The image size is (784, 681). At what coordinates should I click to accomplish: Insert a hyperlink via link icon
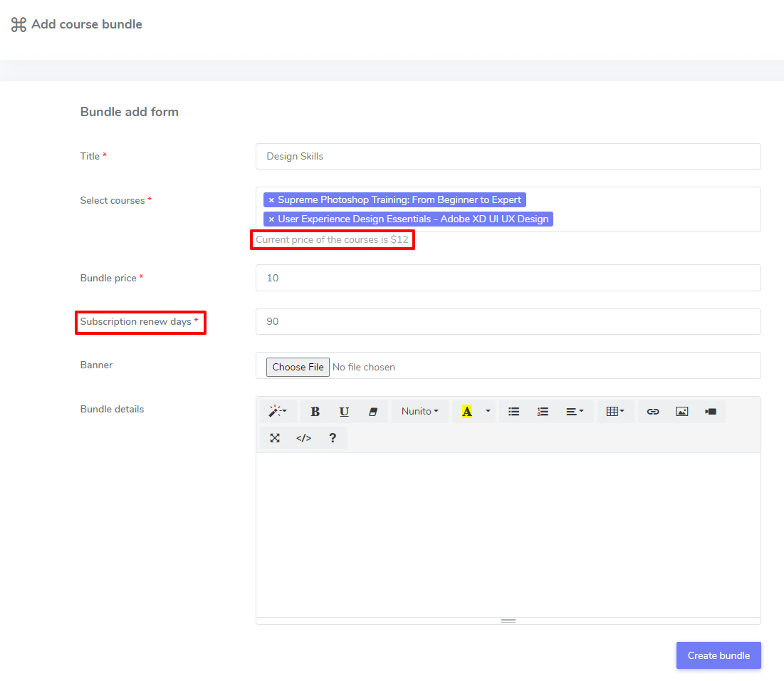pyautogui.click(x=653, y=412)
